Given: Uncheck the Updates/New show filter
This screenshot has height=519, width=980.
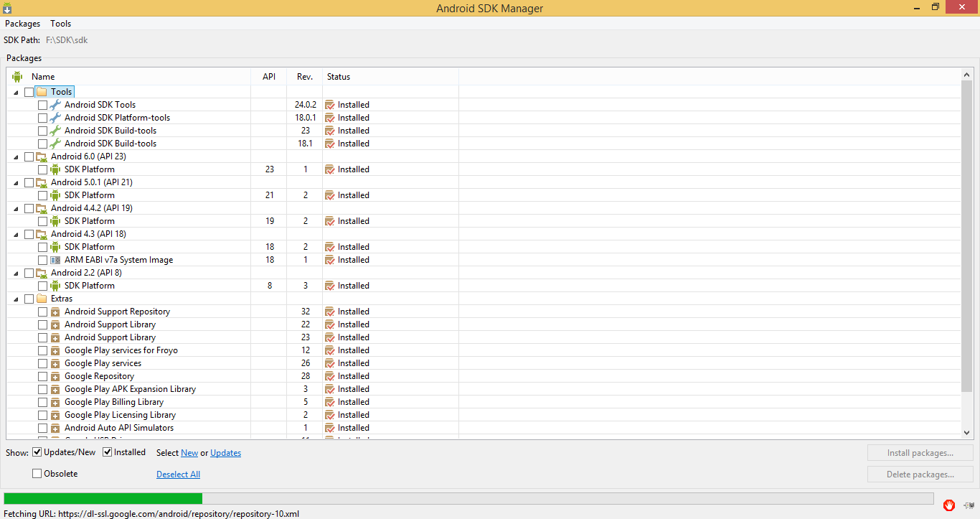Looking at the screenshot, I should click(37, 452).
